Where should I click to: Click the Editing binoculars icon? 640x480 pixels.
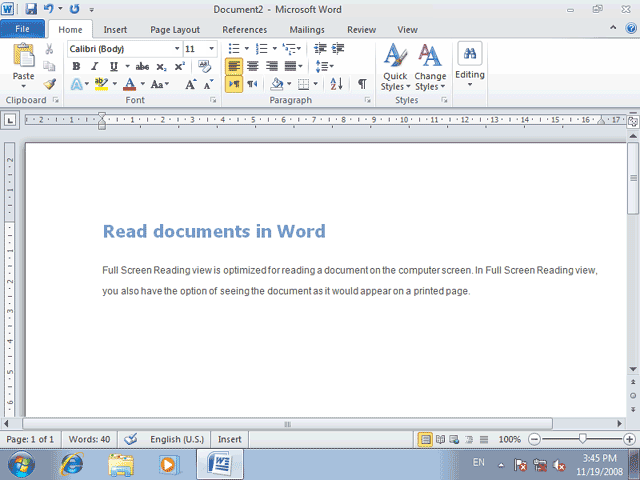tap(470, 53)
